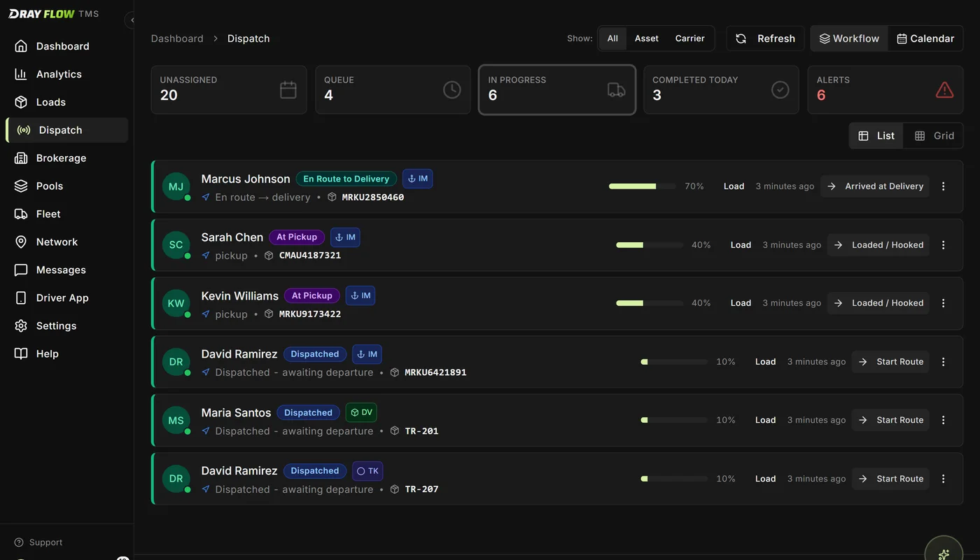
Task: Click the MJ driver avatar
Action: (176, 186)
